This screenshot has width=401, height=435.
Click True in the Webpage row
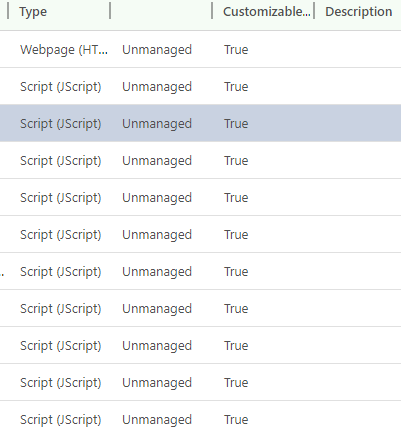tap(236, 50)
